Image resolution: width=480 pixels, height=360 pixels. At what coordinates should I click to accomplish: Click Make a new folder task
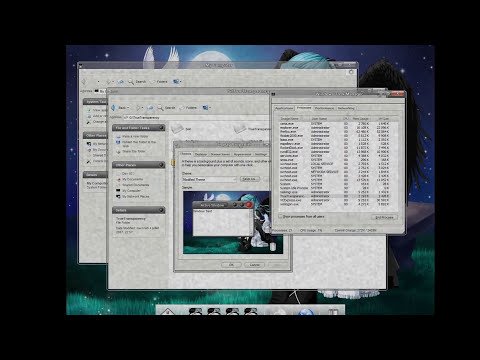point(132,136)
